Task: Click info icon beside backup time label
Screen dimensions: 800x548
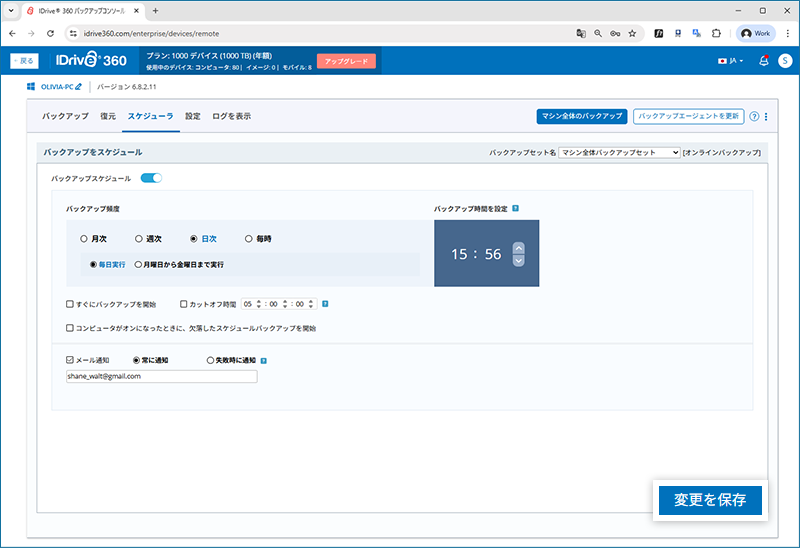Action: click(x=516, y=209)
